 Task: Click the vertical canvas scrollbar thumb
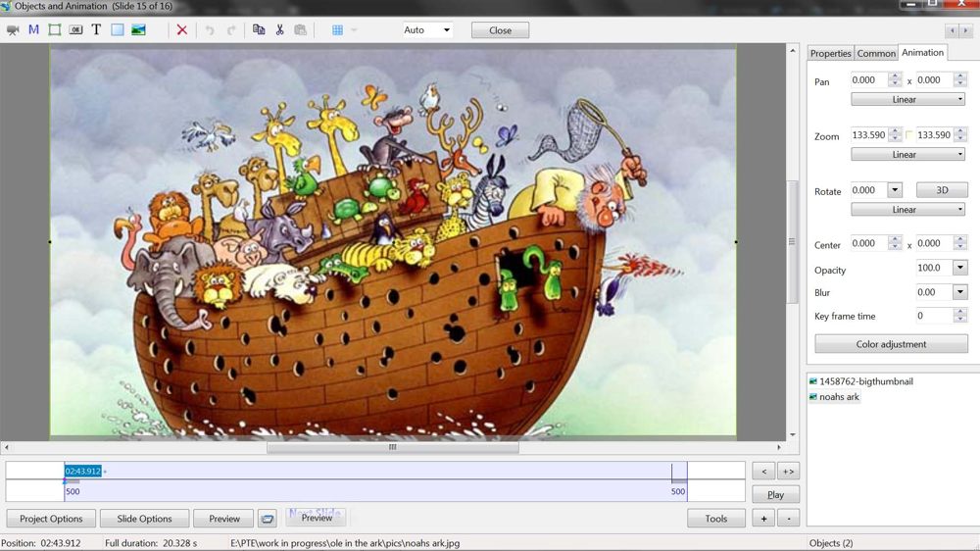point(792,241)
